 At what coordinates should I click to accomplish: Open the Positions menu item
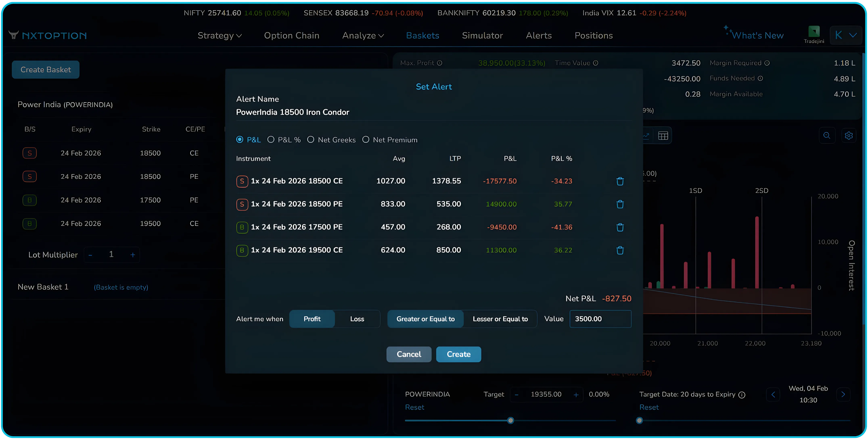(x=594, y=35)
